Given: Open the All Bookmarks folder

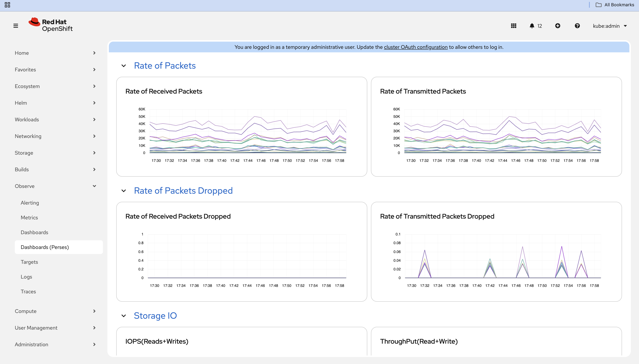Looking at the screenshot, I should point(615,5).
